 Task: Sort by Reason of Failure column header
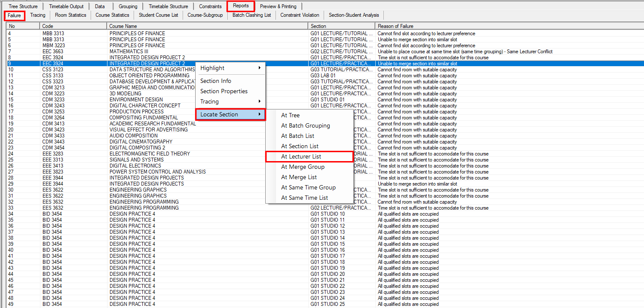(x=509, y=26)
